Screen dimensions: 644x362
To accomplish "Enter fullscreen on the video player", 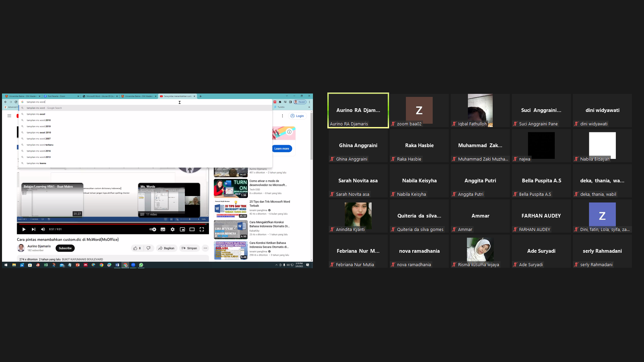I will [202, 229].
